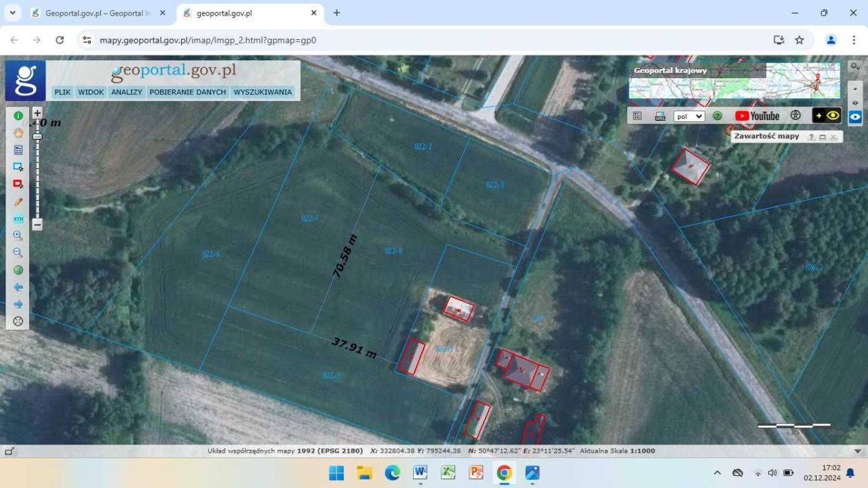Viewport: 868px width, 488px height.
Task: Open the 'pol' language dropdown
Action: pyautogui.click(x=689, y=116)
